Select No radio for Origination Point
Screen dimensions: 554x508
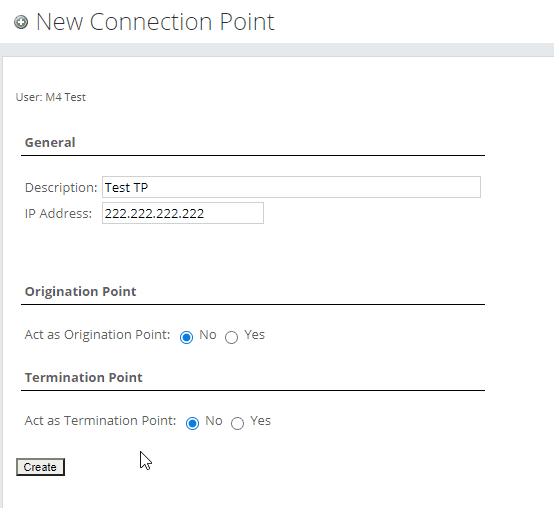186,337
